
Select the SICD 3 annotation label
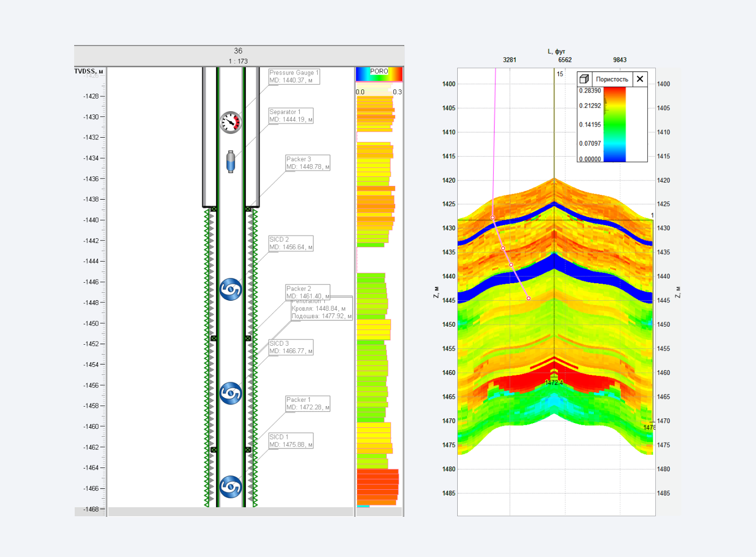click(291, 347)
